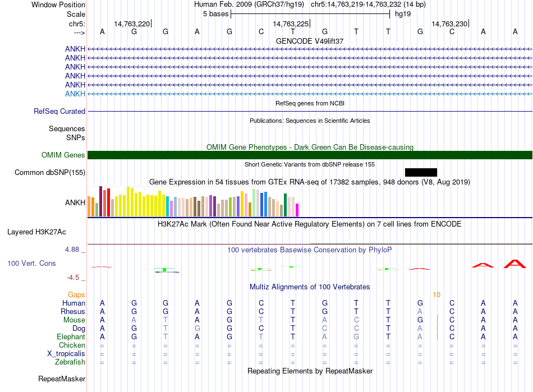The image size is (533, 392).
Task: Click the orange 10 gap marker
Action: 436,295
